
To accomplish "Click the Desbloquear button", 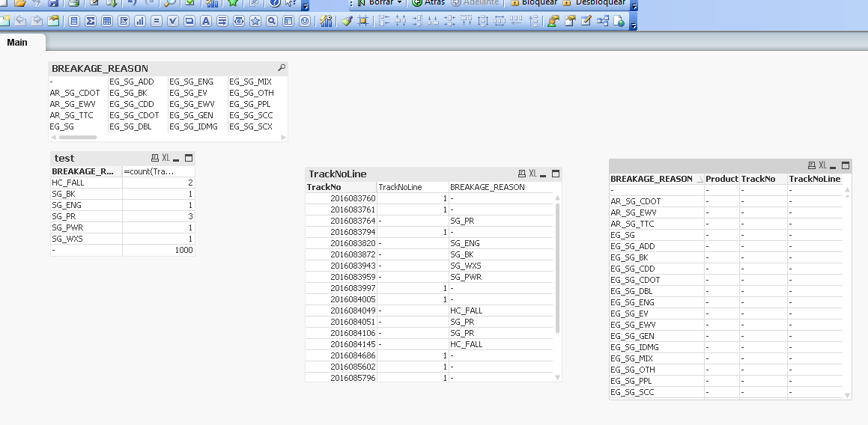I will point(594,3).
